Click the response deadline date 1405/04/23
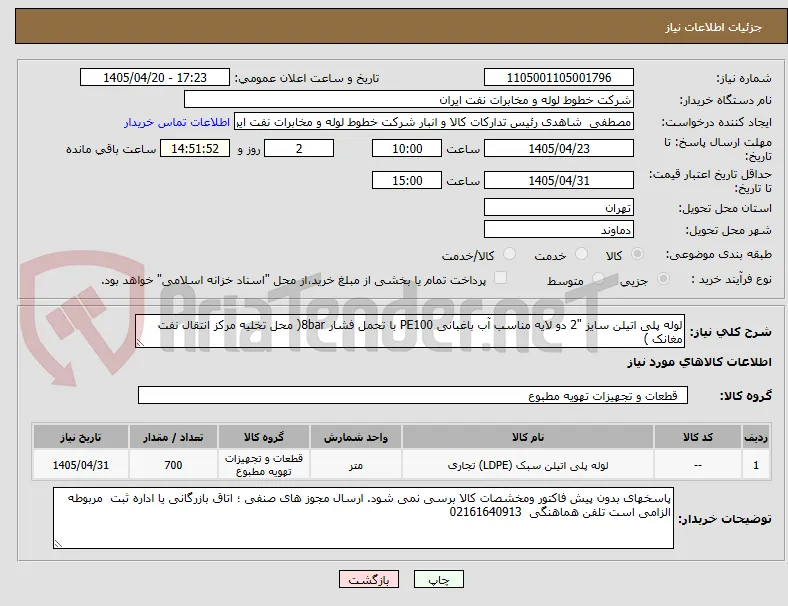 [559, 149]
